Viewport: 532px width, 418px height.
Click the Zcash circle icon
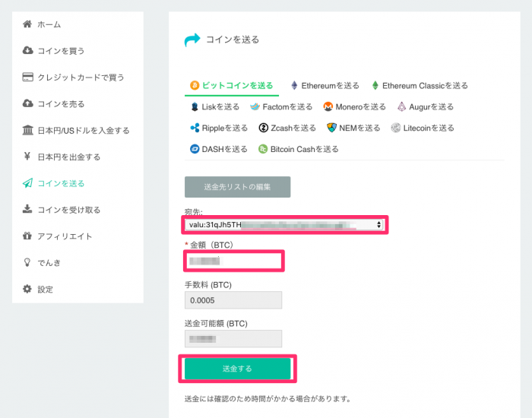(263, 128)
